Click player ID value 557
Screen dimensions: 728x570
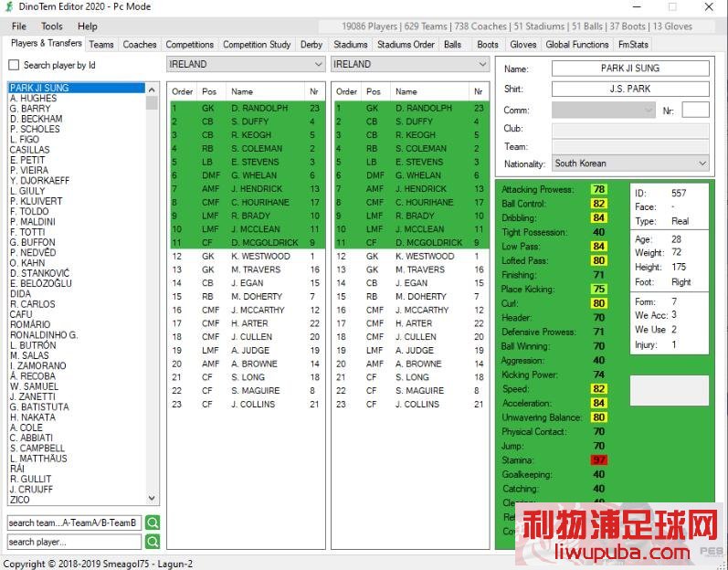click(x=679, y=193)
